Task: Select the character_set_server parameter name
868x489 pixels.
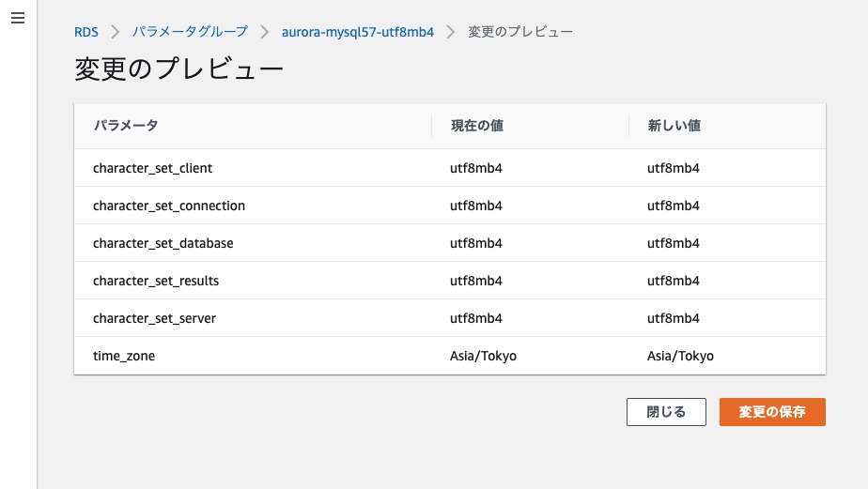Action: (154, 318)
